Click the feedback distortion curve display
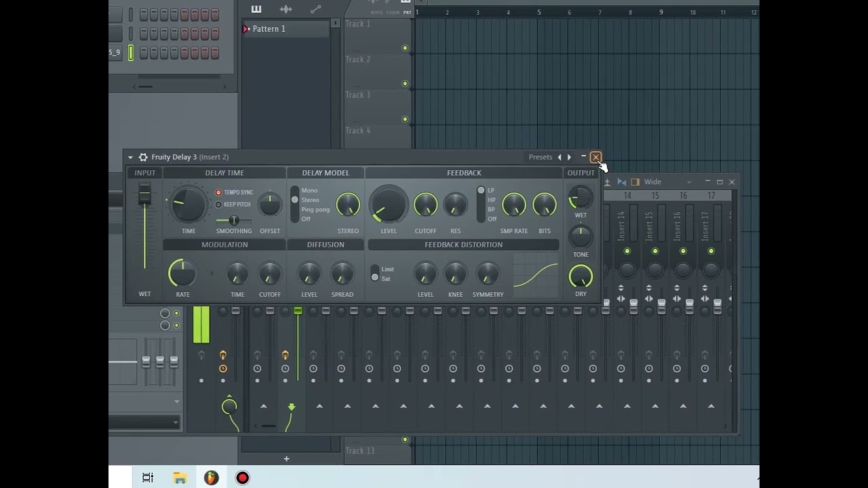This screenshot has height=488, width=868. (536, 275)
